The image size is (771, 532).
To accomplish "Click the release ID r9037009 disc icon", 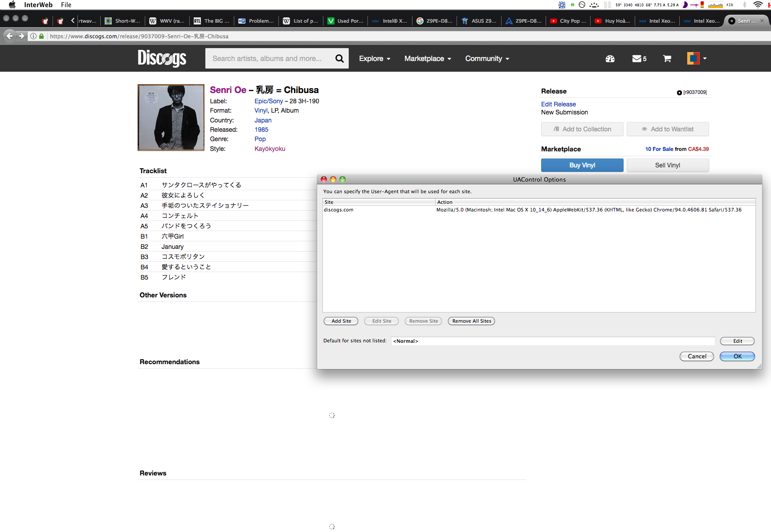I will point(679,93).
